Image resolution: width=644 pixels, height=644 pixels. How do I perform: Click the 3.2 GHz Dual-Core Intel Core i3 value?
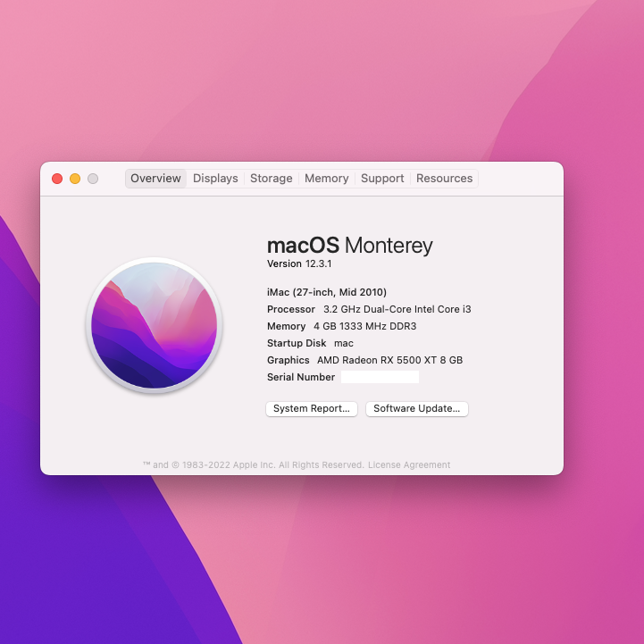coord(397,309)
